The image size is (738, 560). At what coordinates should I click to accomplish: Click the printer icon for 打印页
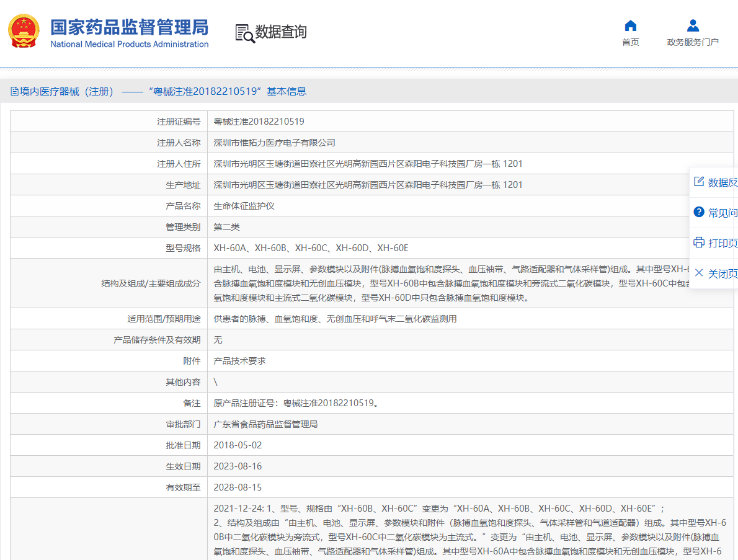coord(699,242)
